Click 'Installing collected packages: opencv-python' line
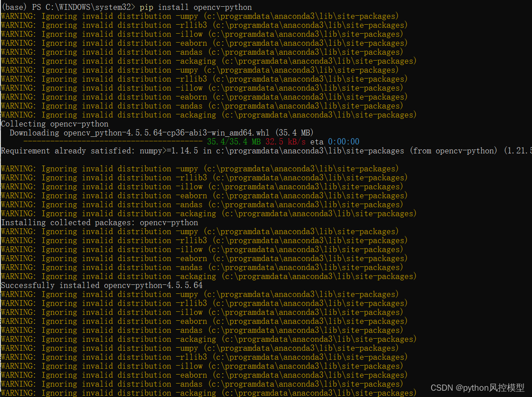This screenshot has height=397, width=532. (99, 223)
